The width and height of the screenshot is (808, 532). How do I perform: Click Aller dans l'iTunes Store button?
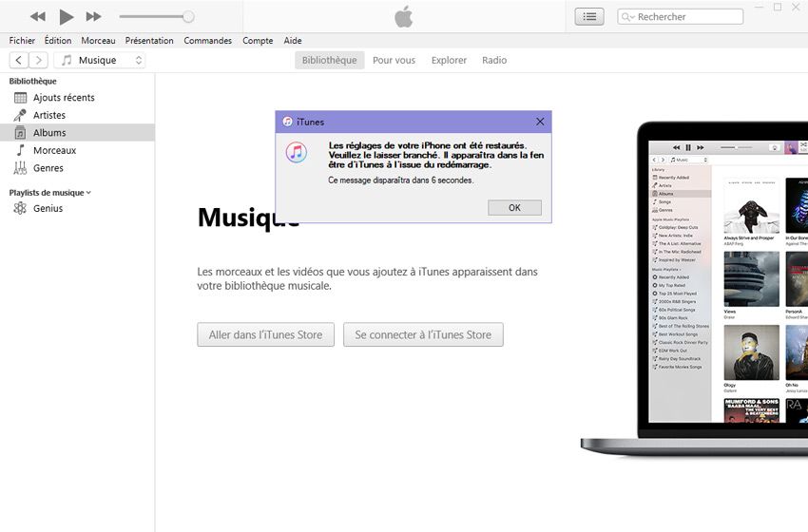point(265,334)
